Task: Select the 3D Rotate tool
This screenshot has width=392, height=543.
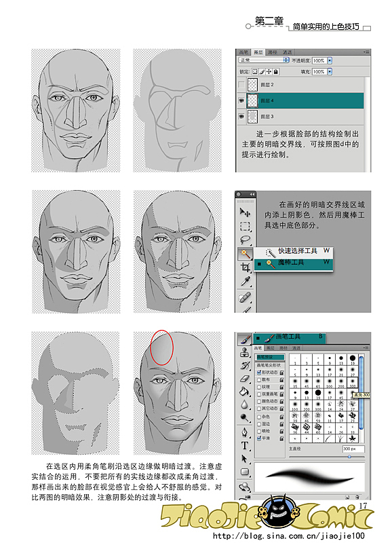Action: [x=245, y=487]
